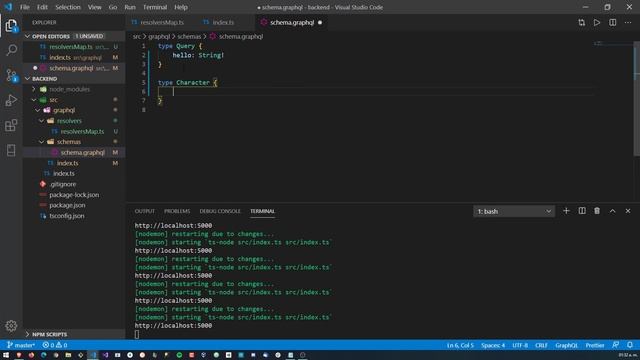Switch to index.ts editor tab
Image resolution: width=640 pixels, height=360 pixels.
tap(222, 22)
